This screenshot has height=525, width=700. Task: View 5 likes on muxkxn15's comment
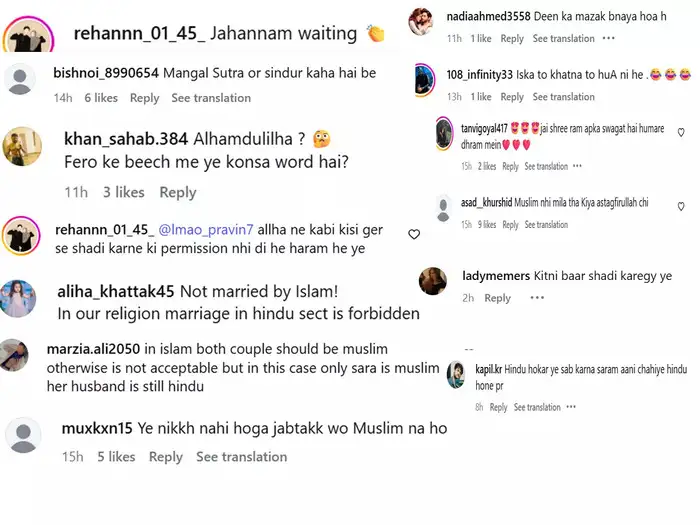coord(116,457)
